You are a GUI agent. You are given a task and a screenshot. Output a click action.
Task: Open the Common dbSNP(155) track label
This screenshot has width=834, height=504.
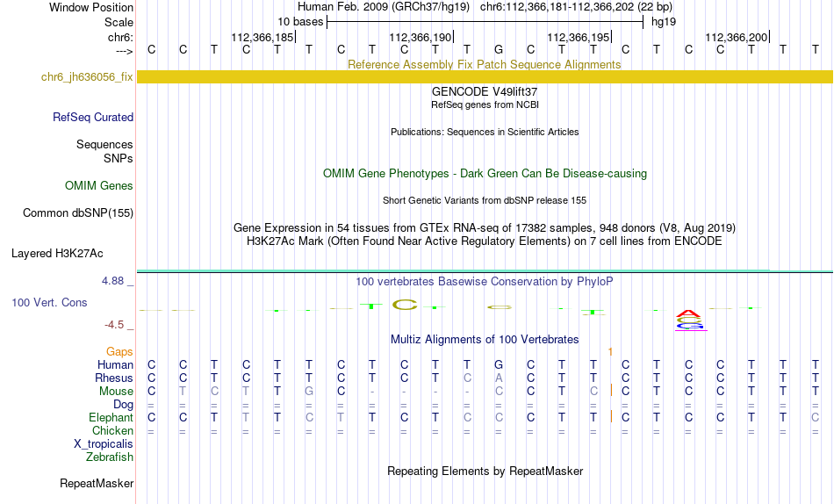coord(78,212)
